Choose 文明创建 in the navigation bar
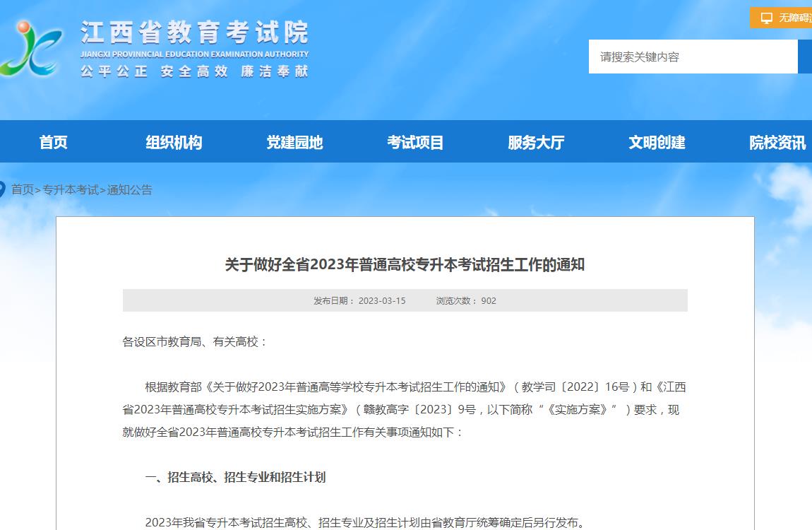The width and height of the screenshot is (812, 530). [x=657, y=142]
